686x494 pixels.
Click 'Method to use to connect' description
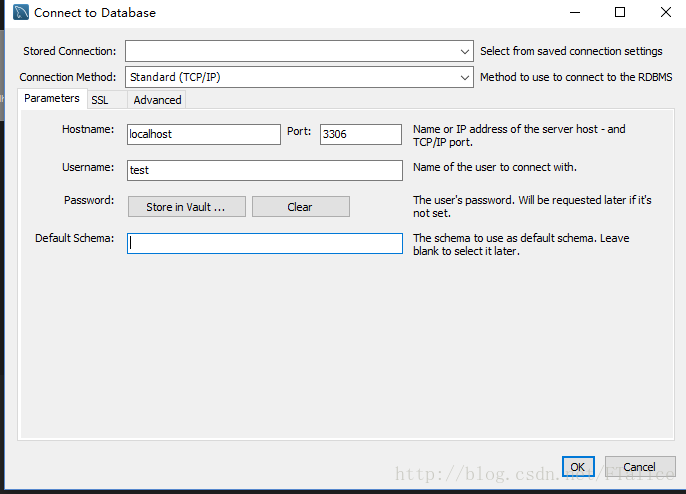tap(576, 77)
